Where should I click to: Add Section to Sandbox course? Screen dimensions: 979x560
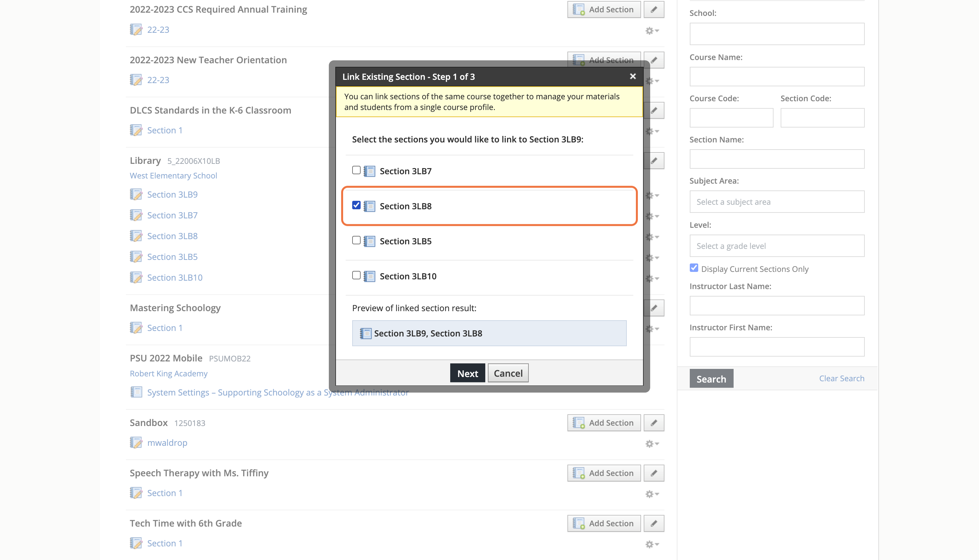point(603,423)
